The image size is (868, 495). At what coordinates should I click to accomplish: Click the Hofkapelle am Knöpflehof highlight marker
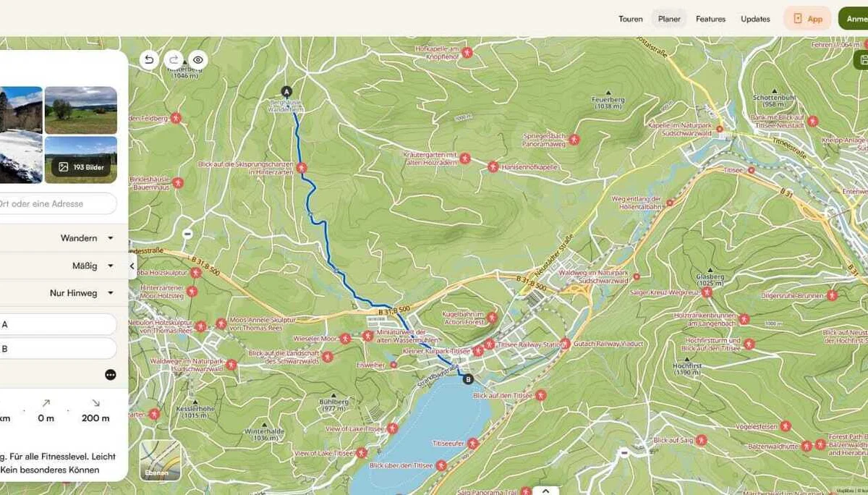tap(467, 52)
